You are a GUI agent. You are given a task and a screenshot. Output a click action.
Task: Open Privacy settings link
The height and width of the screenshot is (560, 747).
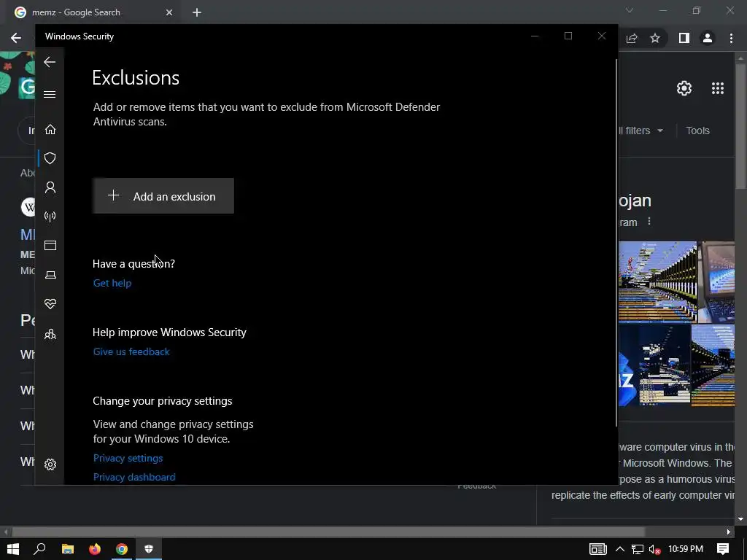128,458
